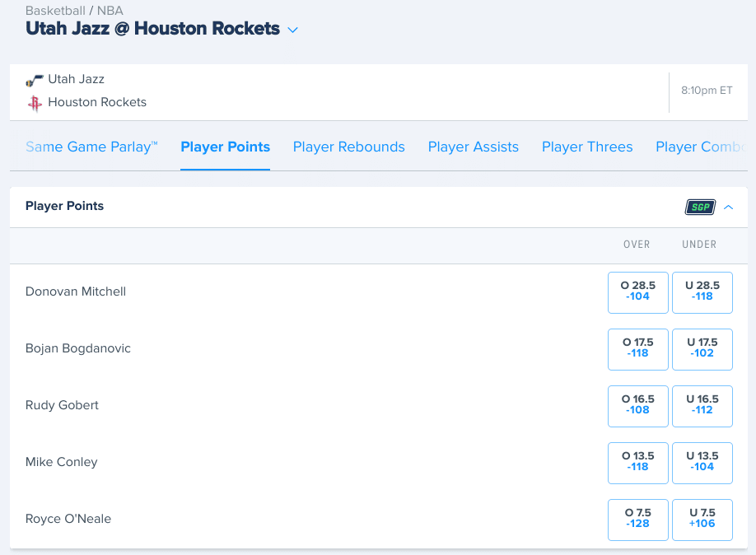Add Royce O'Neale over 7.5 to betslip
Image resolution: width=756 pixels, height=555 pixels.
coord(638,520)
